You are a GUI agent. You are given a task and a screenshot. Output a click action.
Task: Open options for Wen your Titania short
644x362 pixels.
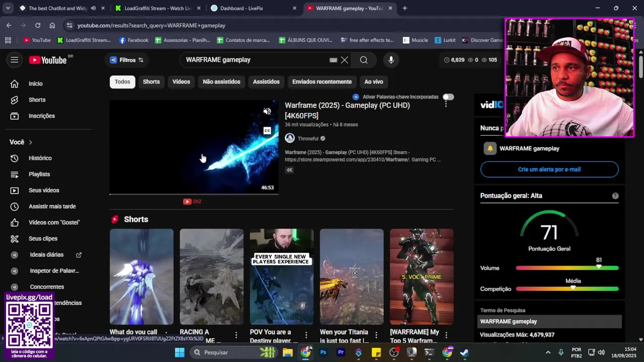pyautogui.click(x=376, y=335)
